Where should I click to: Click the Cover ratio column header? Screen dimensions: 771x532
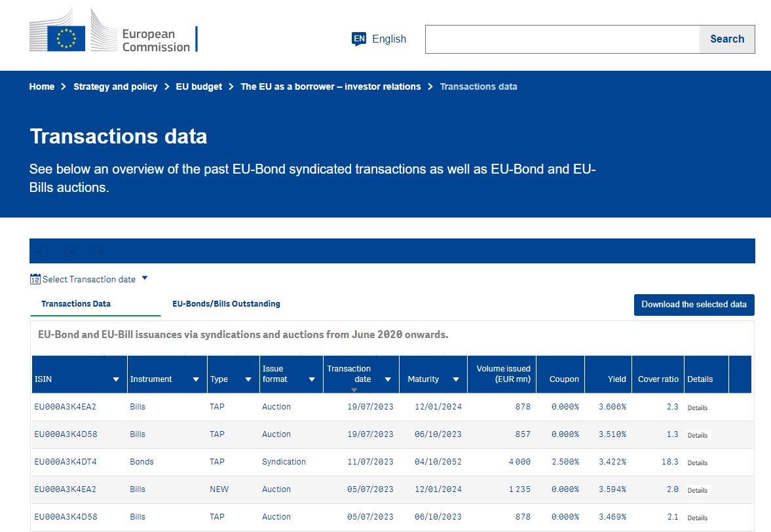(x=658, y=374)
